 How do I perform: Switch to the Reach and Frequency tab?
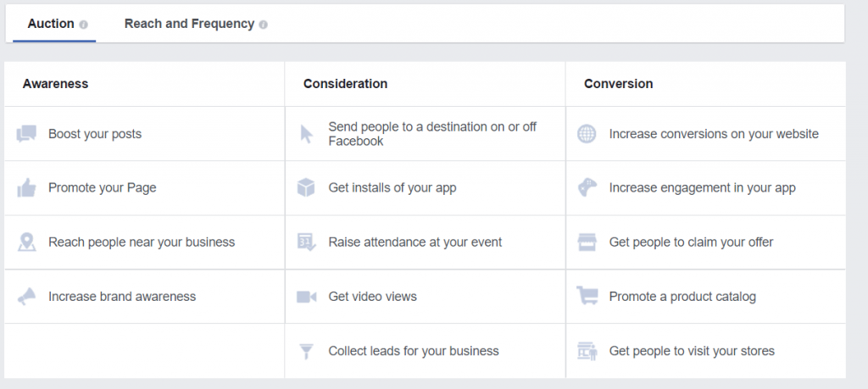point(196,24)
